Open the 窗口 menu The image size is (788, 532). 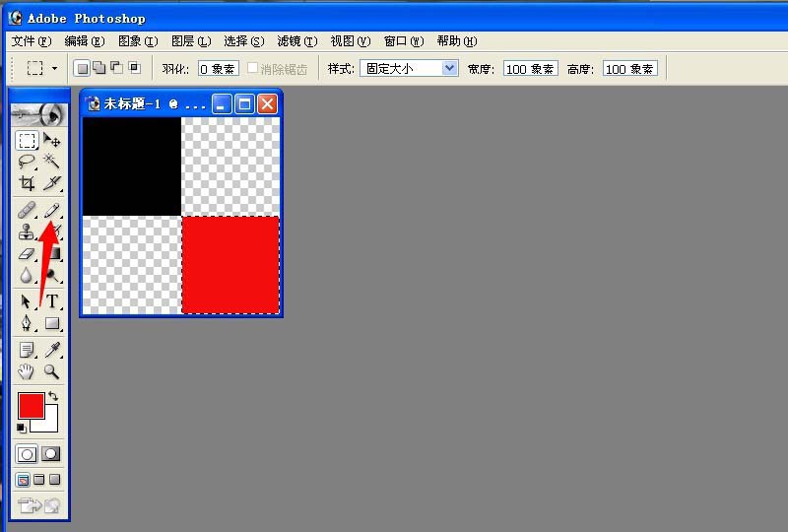[404, 41]
